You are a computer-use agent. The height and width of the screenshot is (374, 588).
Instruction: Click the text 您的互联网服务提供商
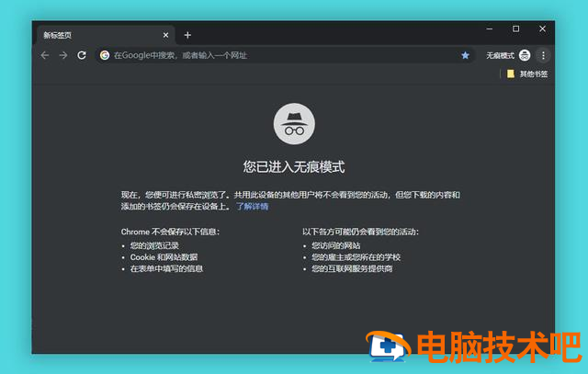pos(352,268)
